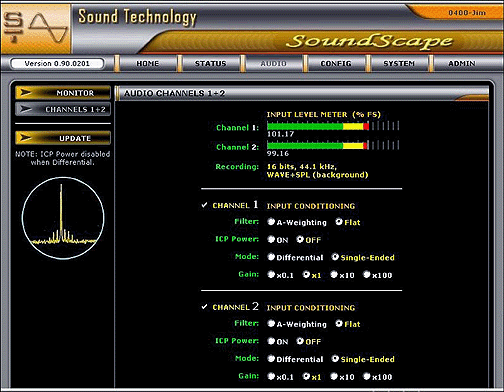This screenshot has height=392, width=504.
Task: Click the arrow icon on CHANNELS 1+2 button
Action: pos(26,109)
